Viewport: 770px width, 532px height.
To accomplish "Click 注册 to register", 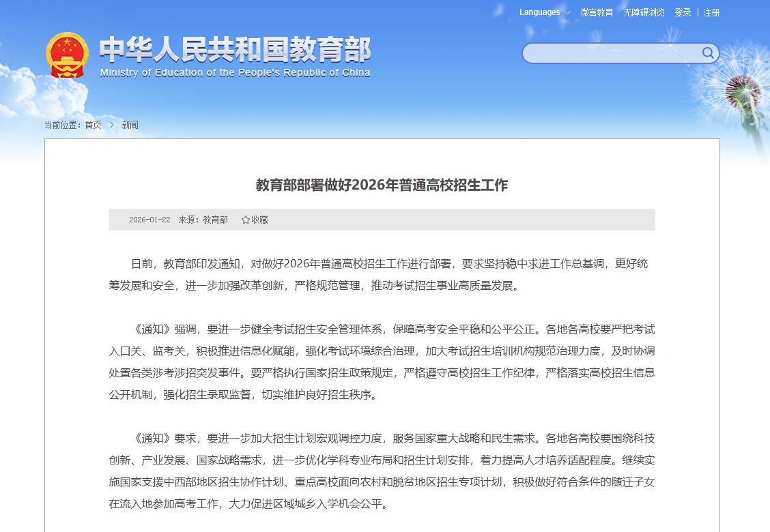I will pos(711,12).
